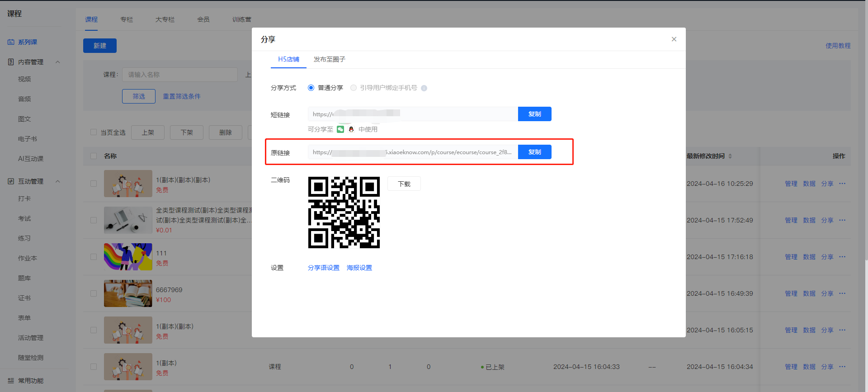This screenshot has height=392, width=868.
Task: Open the 会员 top tab
Action: point(203,19)
